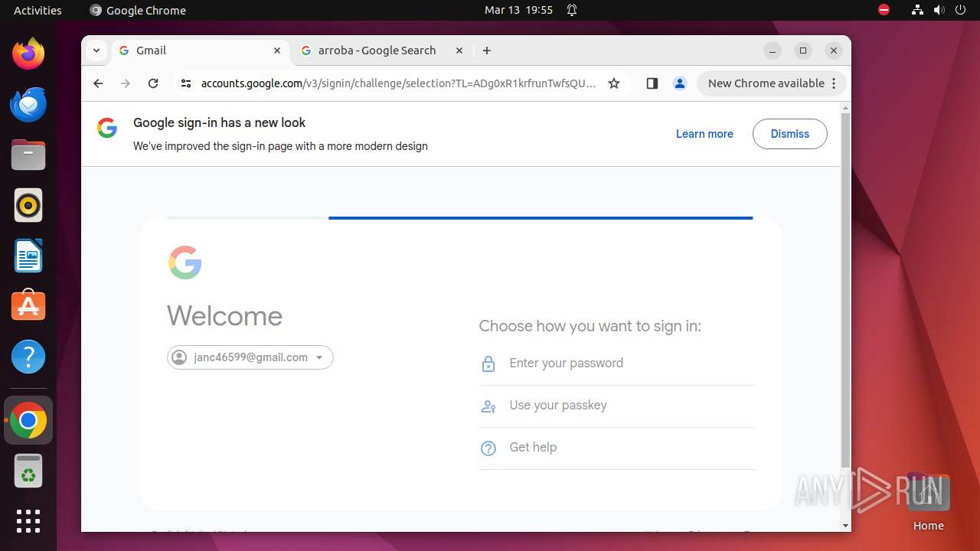Choose Use your passkey option

tap(617, 406)
